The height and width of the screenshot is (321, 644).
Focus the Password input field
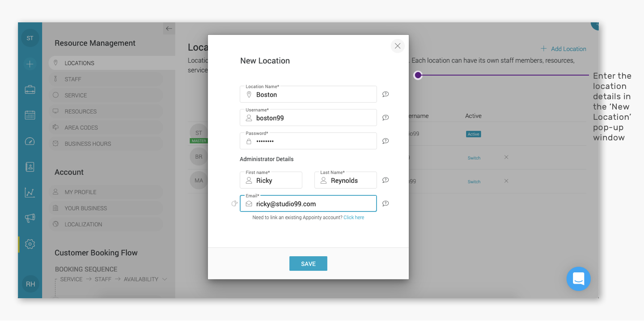(308, 141)
